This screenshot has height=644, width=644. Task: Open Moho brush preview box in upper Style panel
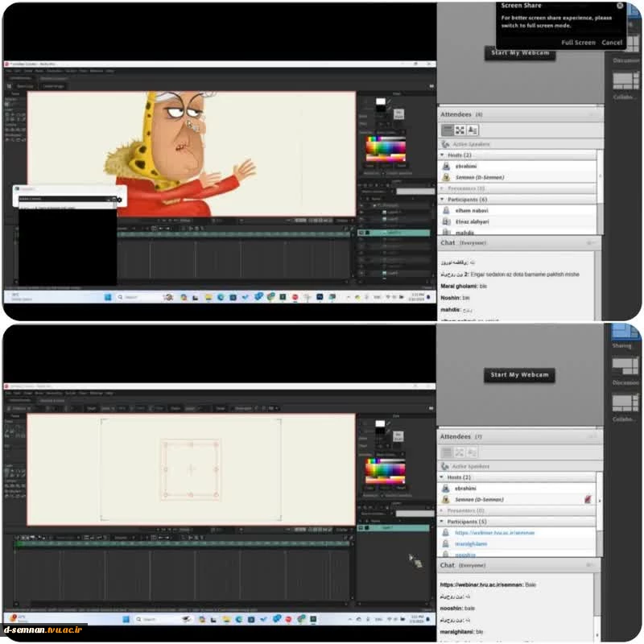click(x=398, y=114)
